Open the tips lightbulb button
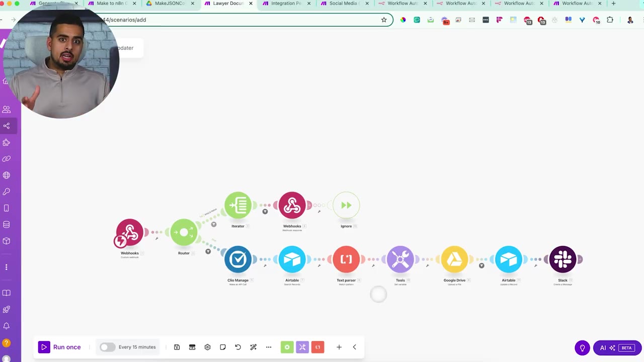This screenshot has height=362, width=644. click(x=582, y=348)
